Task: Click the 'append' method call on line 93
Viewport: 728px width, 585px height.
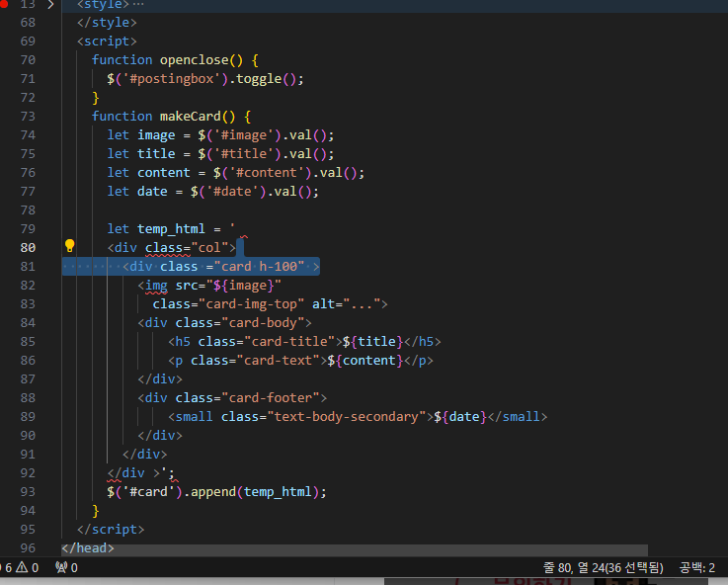Action: coord(213,492)
